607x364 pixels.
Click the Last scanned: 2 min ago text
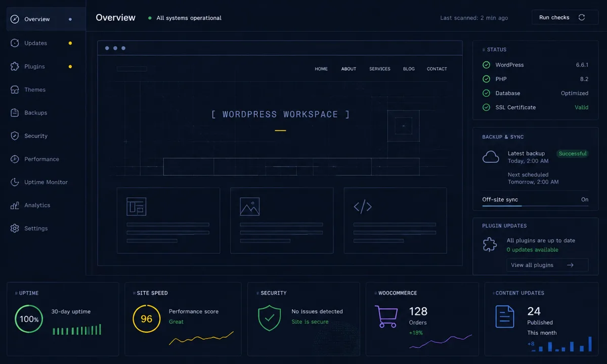474,18
